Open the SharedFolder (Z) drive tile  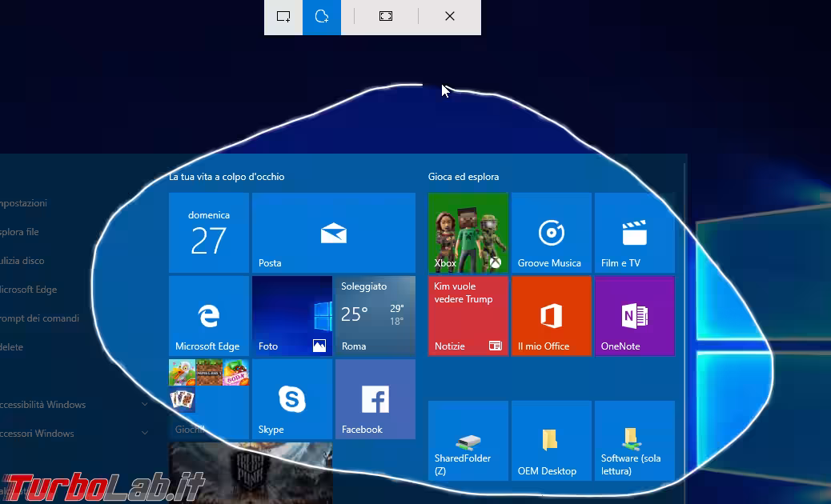(468, 441)
